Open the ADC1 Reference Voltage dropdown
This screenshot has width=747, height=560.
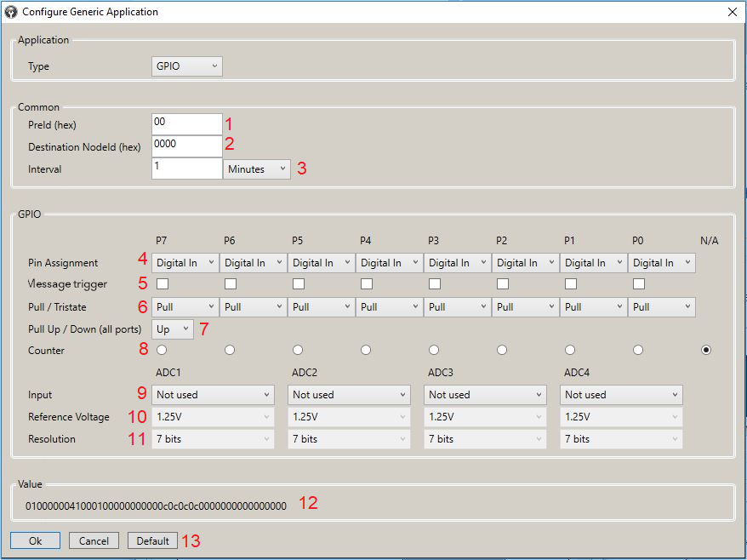click(x=213, y=417)
